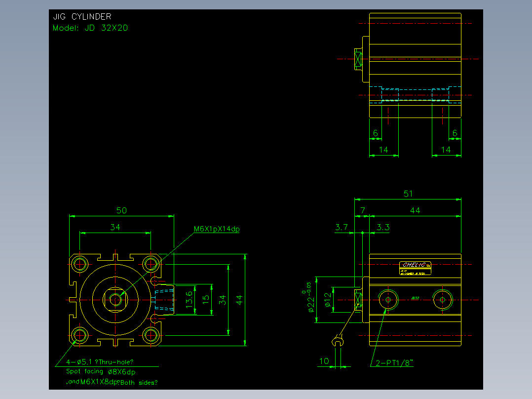Click the wrench symbol near the rod
The image size is (532, 399).
click(x=338, y=341)
